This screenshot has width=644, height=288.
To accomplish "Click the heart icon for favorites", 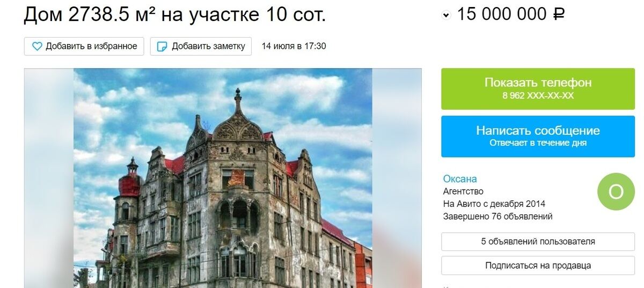I will pos(37,46).
